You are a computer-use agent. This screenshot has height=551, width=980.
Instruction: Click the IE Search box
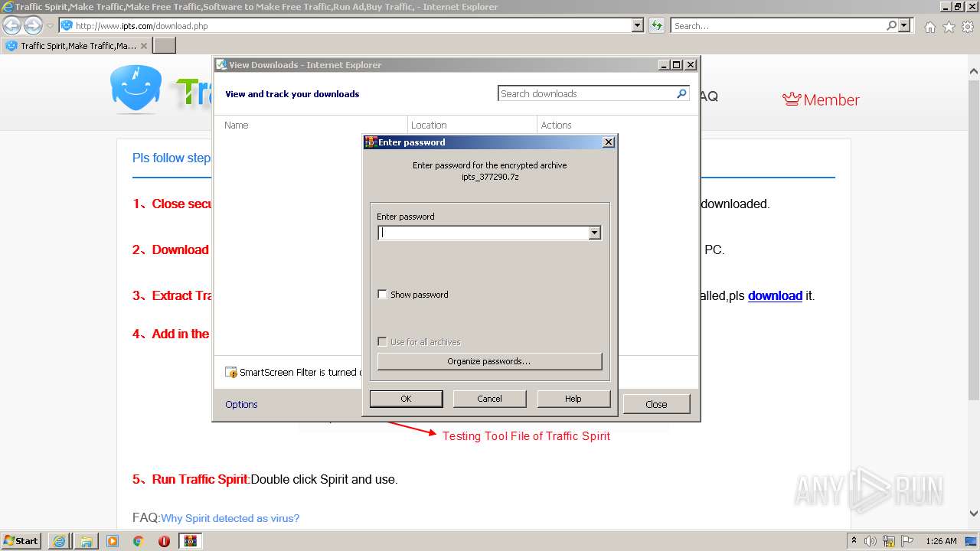[778, 25]
